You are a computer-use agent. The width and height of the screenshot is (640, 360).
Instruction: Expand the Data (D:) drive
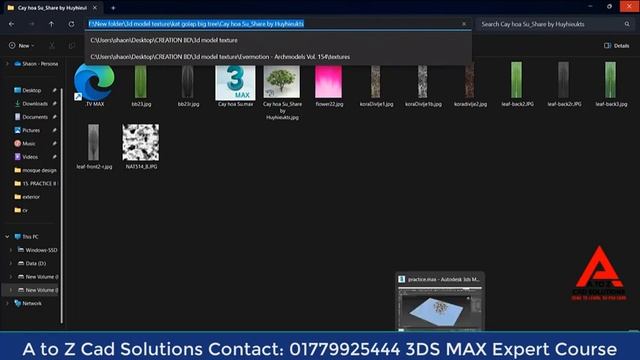[11, 263]
